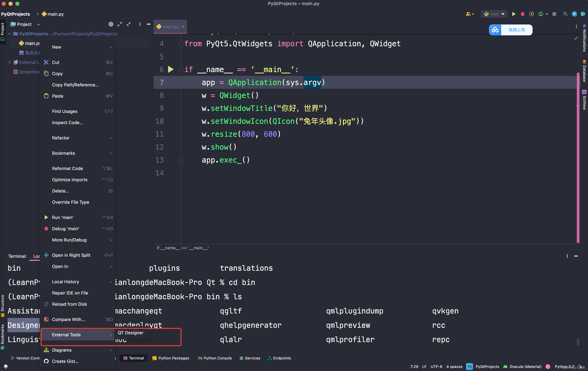Minimize the Terminal panel
The height and width of the screenshot is (371, 588).
[x=576, y=256]
